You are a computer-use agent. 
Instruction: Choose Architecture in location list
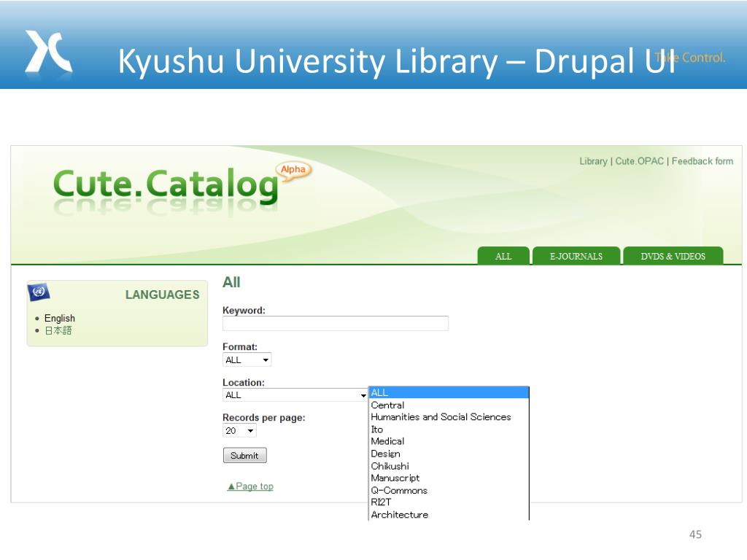click(x=449, y=514)
